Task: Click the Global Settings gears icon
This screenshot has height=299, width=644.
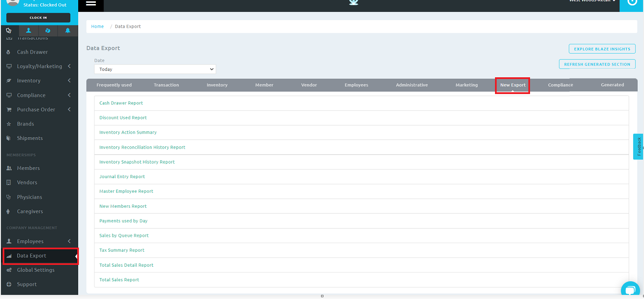Action: pyautogui.click(x=9, y=270)
